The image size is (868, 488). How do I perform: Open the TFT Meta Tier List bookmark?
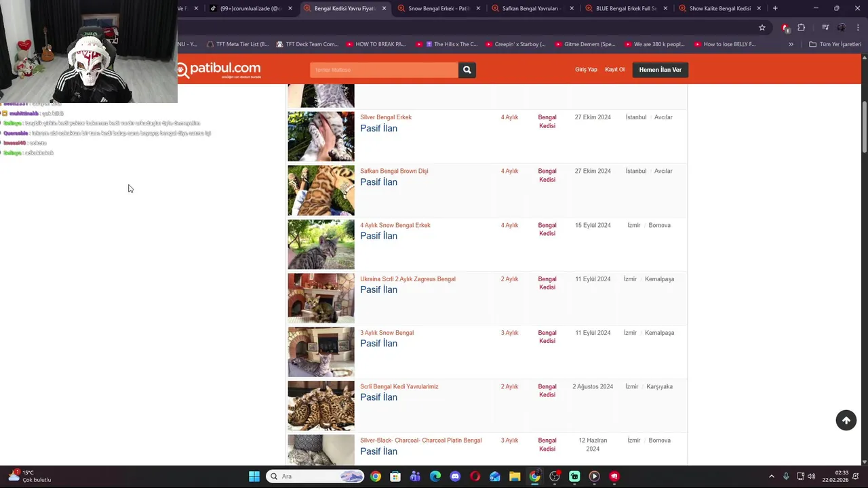(237, 44)
